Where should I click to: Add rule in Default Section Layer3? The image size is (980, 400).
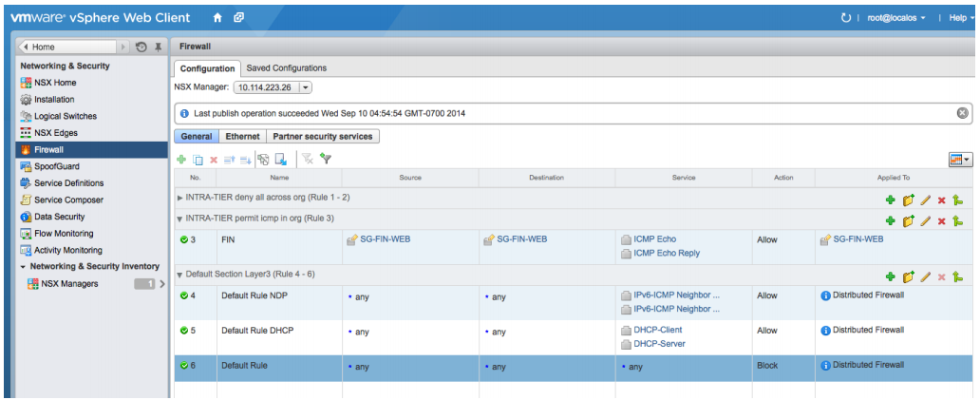pos(890,276)
